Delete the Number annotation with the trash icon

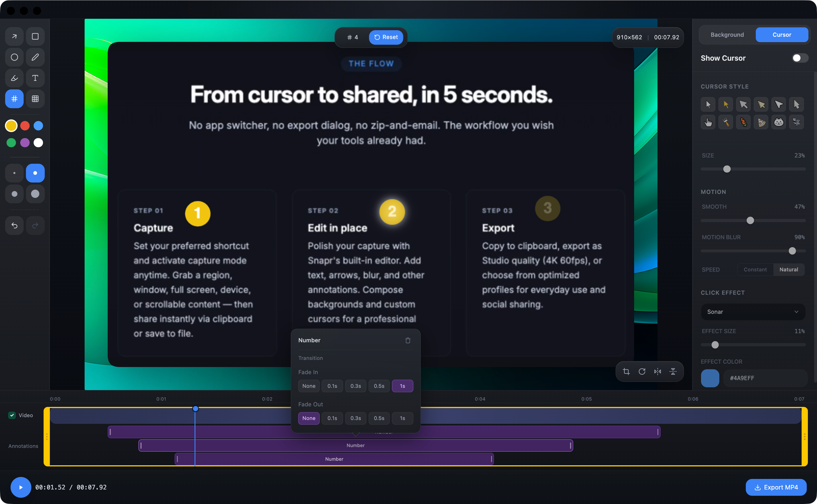pyautogui.click(x=408, y=340)
